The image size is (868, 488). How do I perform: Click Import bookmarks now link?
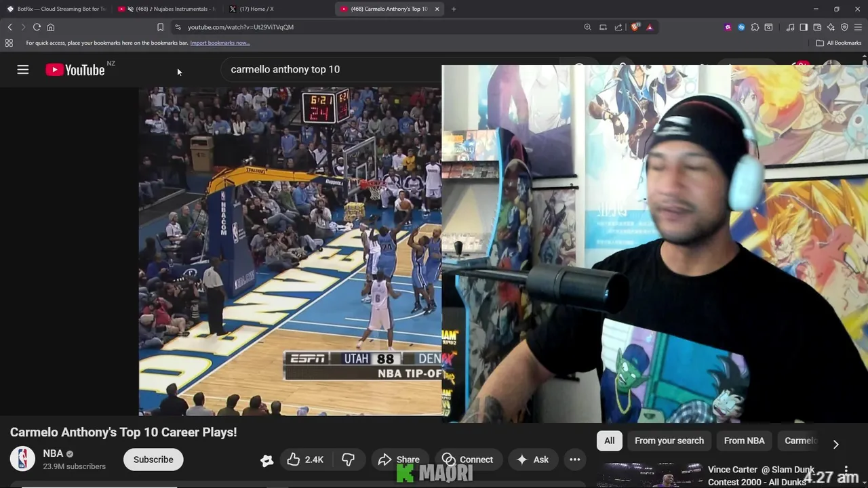tap(220, 43)
